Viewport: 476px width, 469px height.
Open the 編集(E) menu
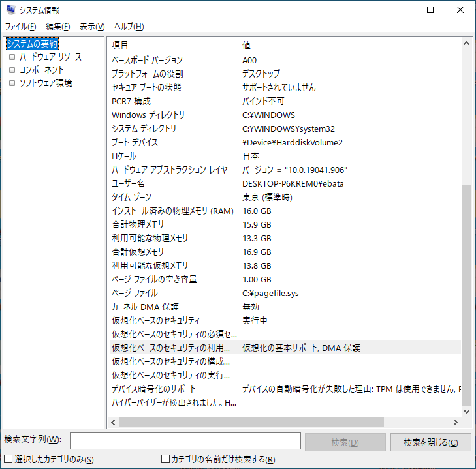[x=57, y=27]
